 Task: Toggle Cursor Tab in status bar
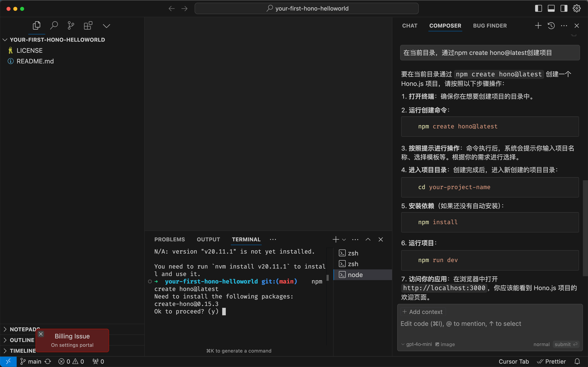click(513, 361)
